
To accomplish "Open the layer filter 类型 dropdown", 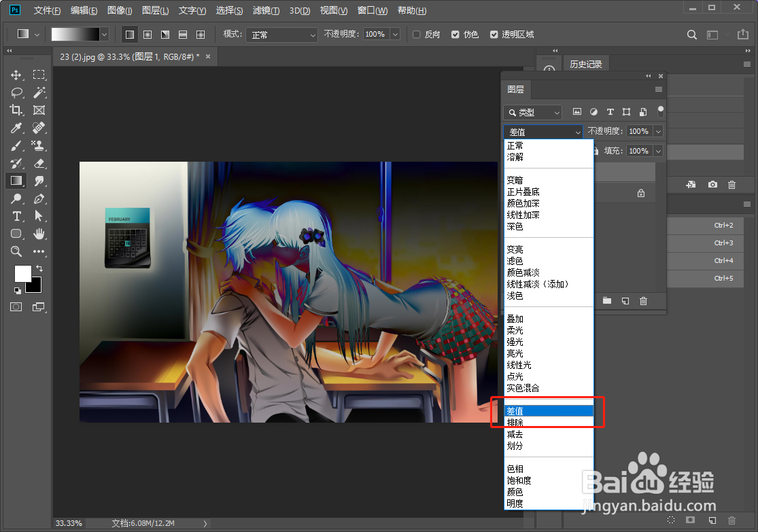I will 532,112.
